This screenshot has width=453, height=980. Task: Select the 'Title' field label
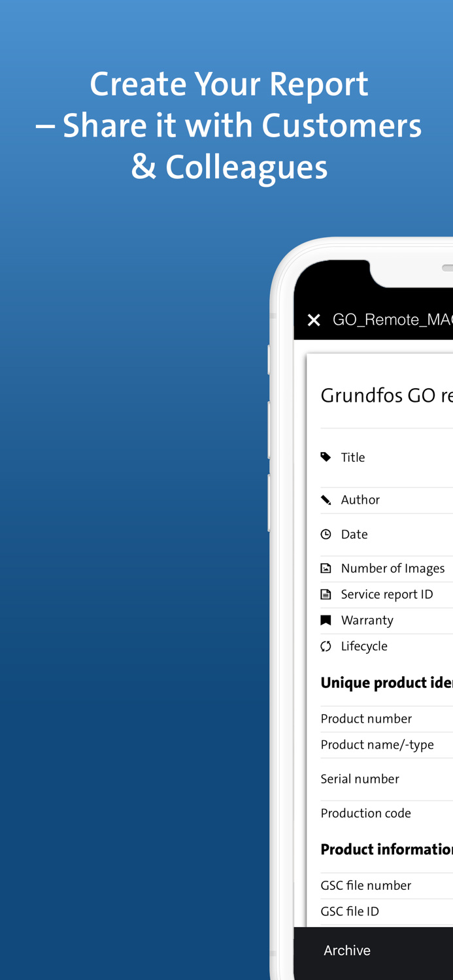(353, 457)
